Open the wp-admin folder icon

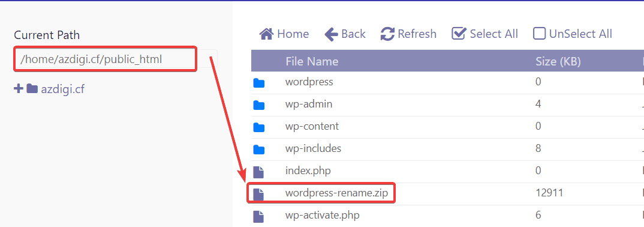tap(259, 105)
